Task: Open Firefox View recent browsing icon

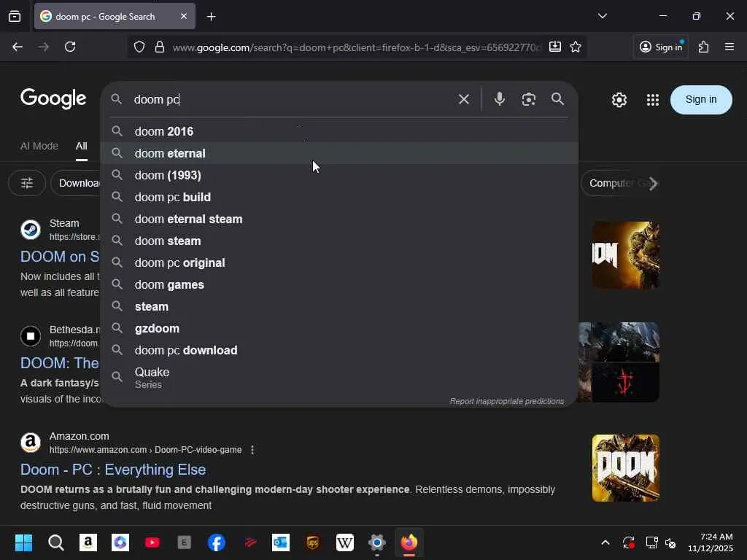Action: click(15, 17)
